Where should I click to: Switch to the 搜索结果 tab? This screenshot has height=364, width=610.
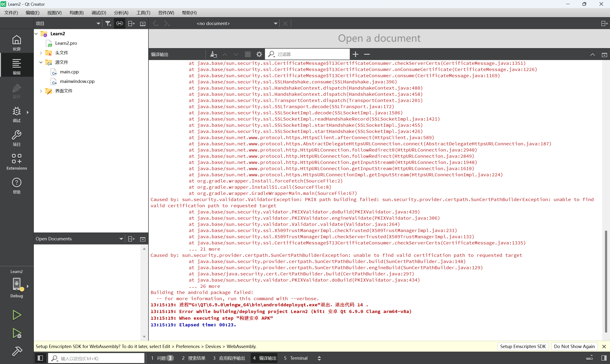point(193,358)
